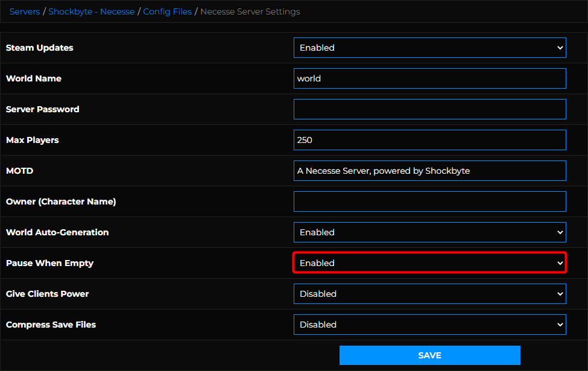Focus the Owner (Character Name) field

pyautogui.click(x=430, y=201)
